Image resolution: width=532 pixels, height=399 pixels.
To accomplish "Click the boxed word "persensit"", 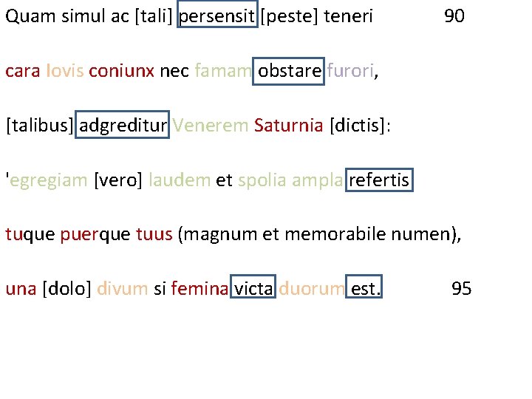I will click(218, 16).
